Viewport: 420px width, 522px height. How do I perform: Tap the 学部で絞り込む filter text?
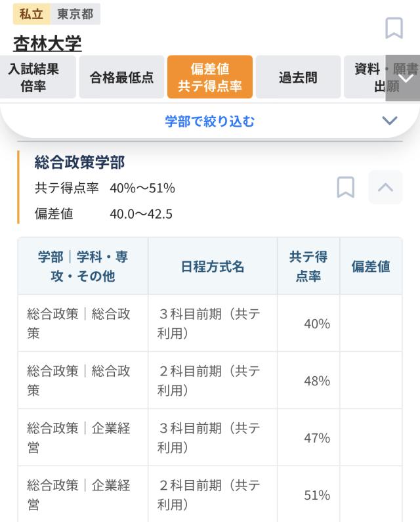(x=209, y=121)
